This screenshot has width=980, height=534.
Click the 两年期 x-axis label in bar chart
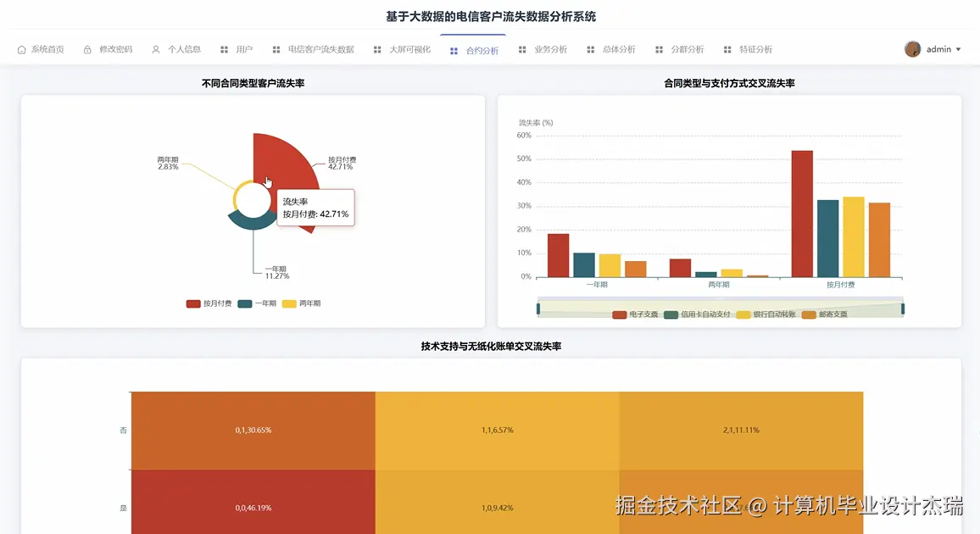(x=719, y=285)
